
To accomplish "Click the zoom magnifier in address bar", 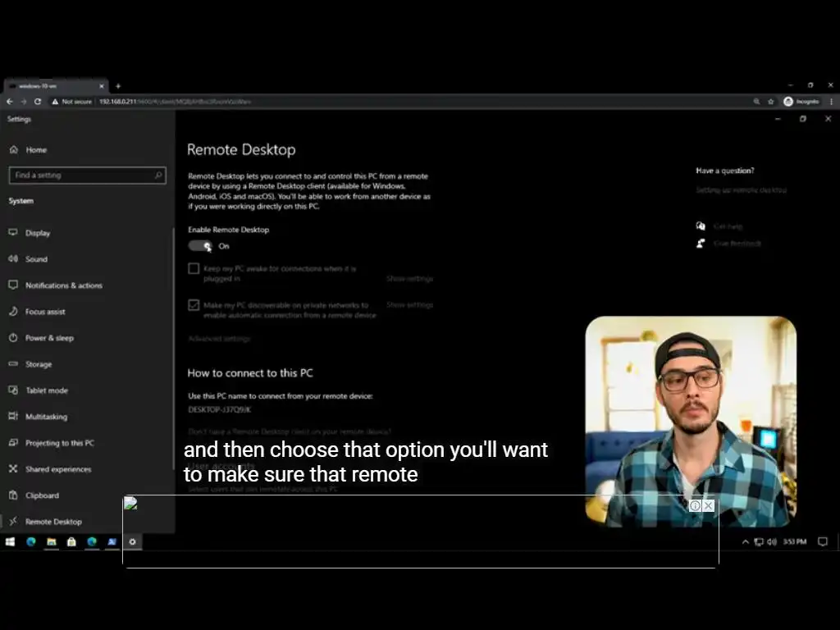I will pos(756,101).
